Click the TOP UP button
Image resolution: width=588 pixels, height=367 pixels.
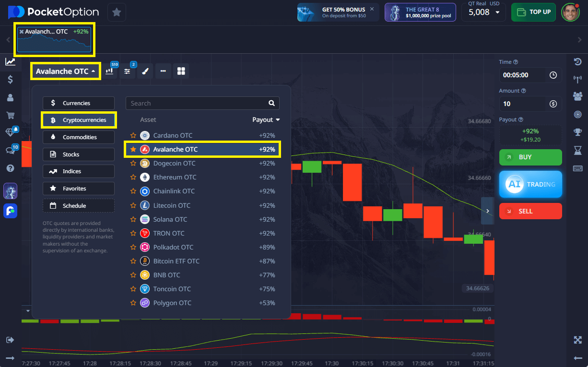click(x=533, y=12)
